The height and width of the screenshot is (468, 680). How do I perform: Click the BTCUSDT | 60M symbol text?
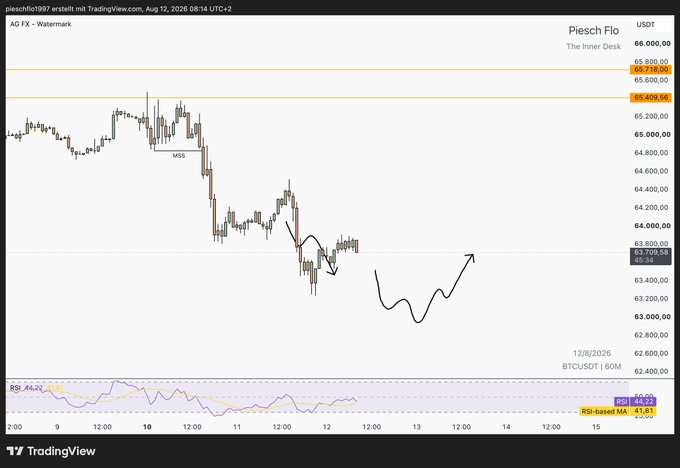592,367
